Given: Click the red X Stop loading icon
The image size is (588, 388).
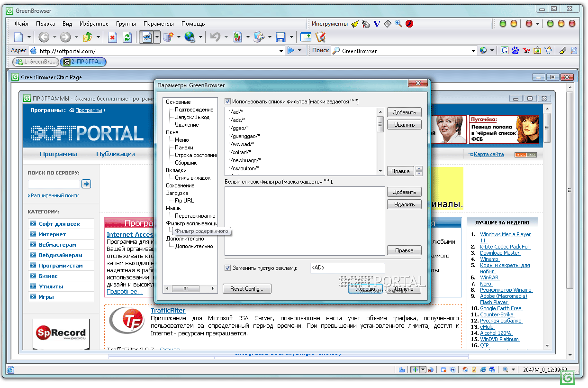Looking at the screenshot, I should pyautogui.click(x=112, y=37).
